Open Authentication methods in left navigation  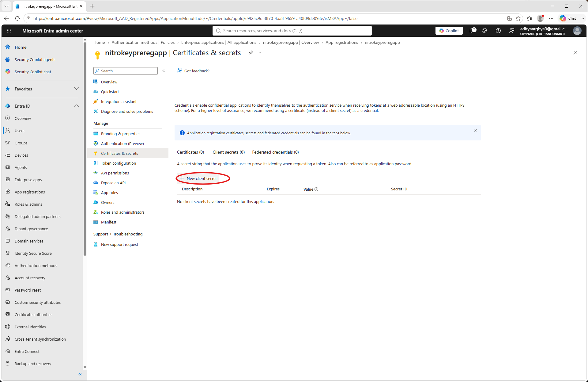[x=36, y=265]
